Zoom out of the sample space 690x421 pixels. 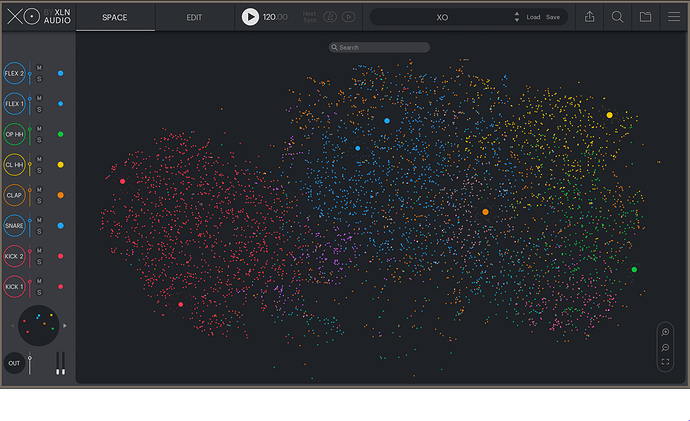(x=665, y=348)
